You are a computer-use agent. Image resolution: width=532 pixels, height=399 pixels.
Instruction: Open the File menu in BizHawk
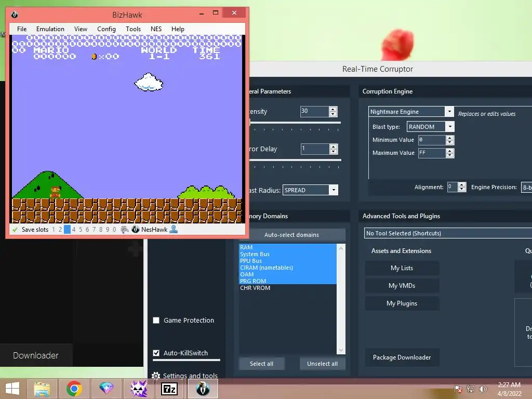[x=22, y=29]
